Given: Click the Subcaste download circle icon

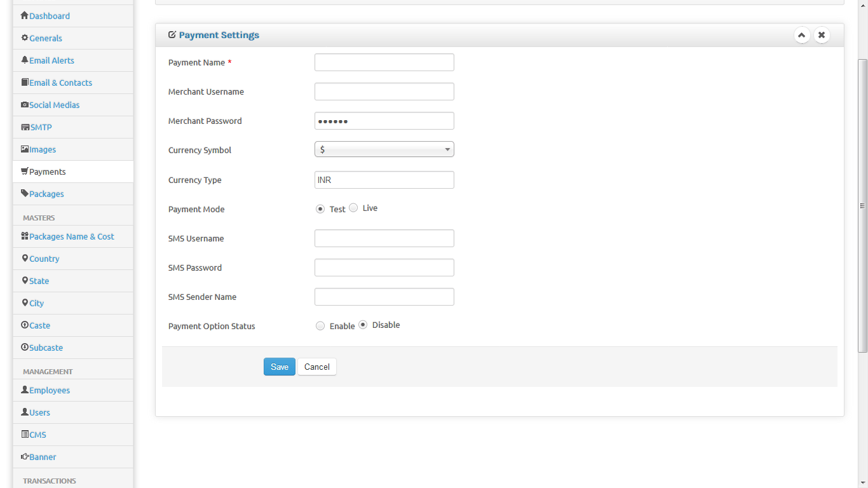Looking at the screenshot, I should 25,347.
